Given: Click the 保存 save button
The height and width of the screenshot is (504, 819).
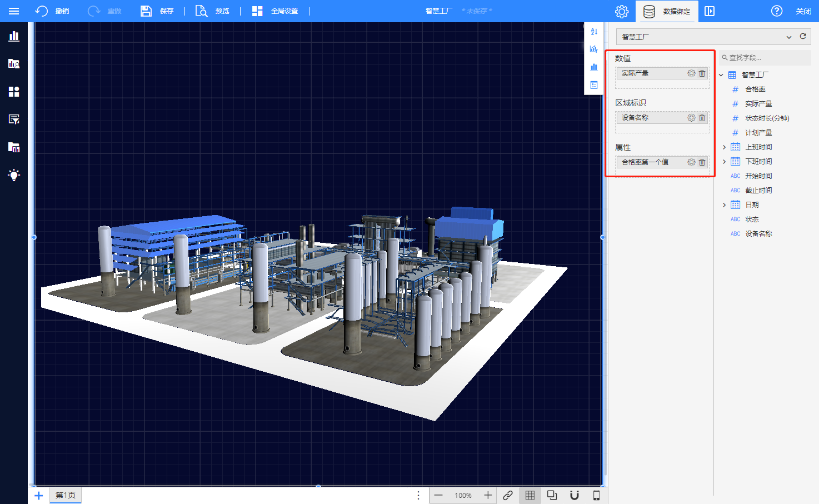Looking at the screenshot, I should click(x=157, y=11).
